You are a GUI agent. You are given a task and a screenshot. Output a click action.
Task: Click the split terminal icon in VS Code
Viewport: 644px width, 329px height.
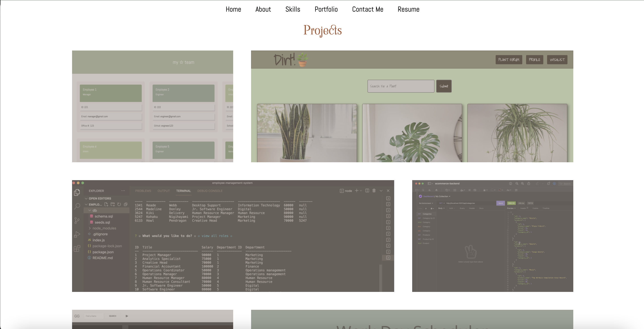tap(367, 190)
